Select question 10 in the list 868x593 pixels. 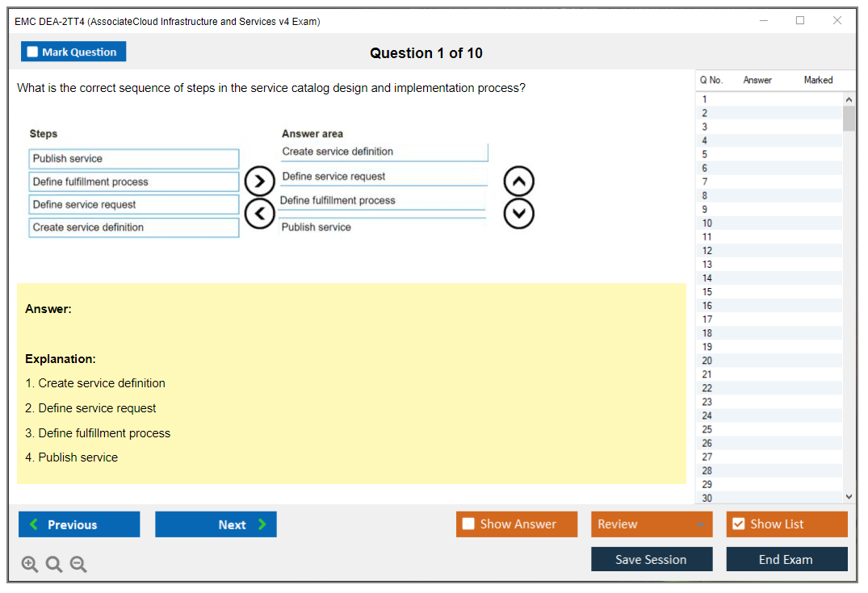click(707, 223)
